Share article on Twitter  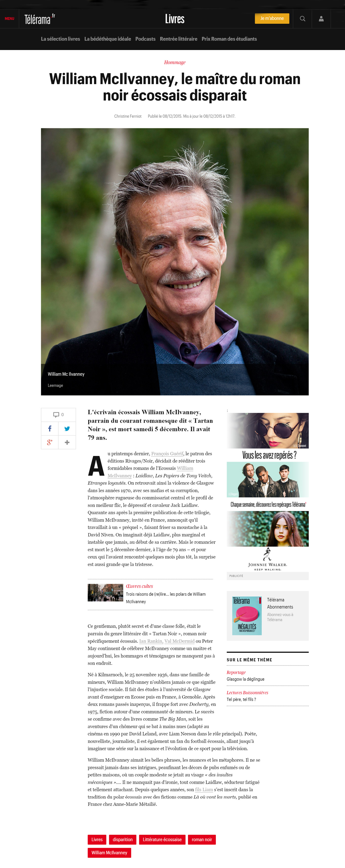pyautogui.click(x=67, y=428)
